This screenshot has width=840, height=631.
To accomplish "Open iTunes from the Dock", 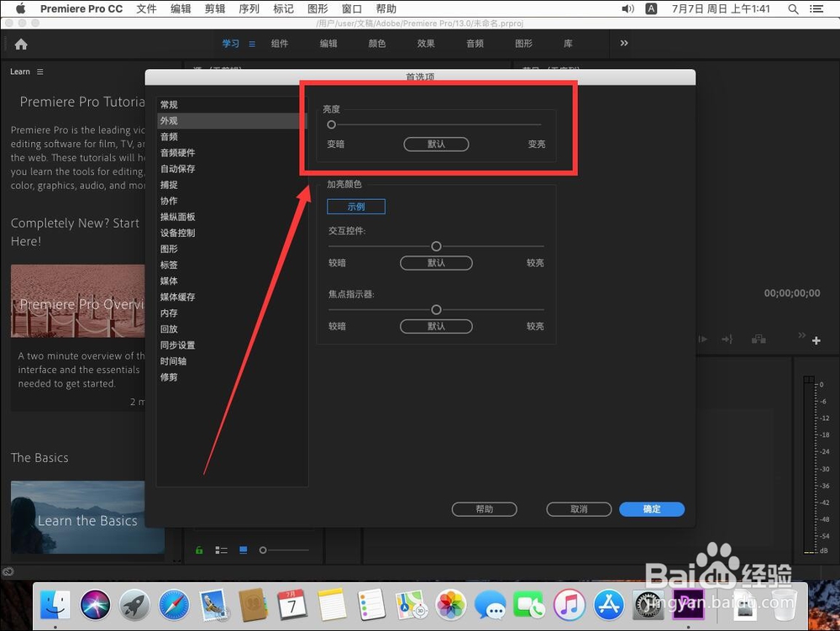I will [x=569, y=605].
